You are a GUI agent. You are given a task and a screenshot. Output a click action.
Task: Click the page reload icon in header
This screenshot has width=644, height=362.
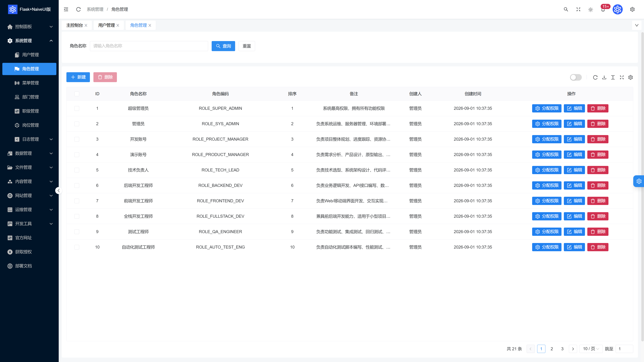(78, 9)
